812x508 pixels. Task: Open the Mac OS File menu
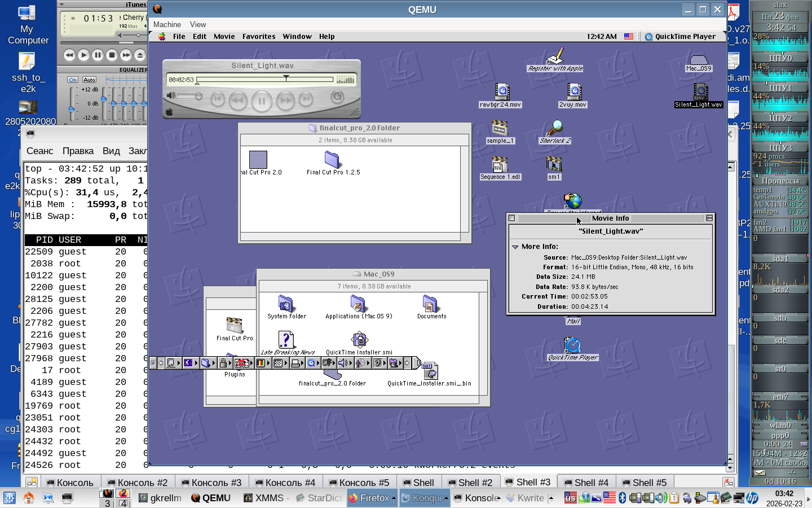click(179, 37)
